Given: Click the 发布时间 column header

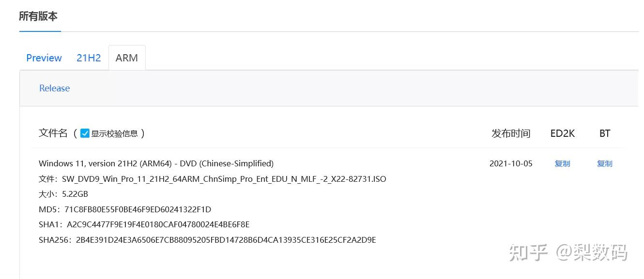Looking at the screenshot, I should point(511,133).
